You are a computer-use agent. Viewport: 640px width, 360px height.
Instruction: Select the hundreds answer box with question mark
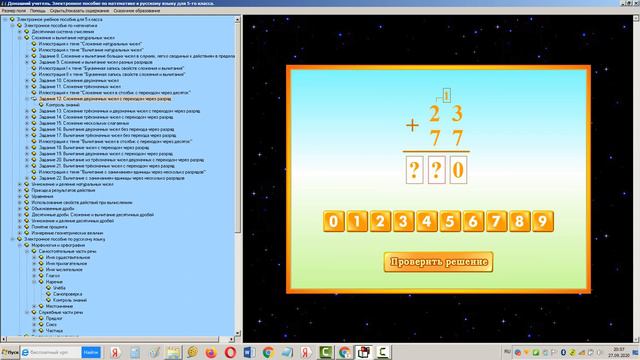(x=414, y=170)
